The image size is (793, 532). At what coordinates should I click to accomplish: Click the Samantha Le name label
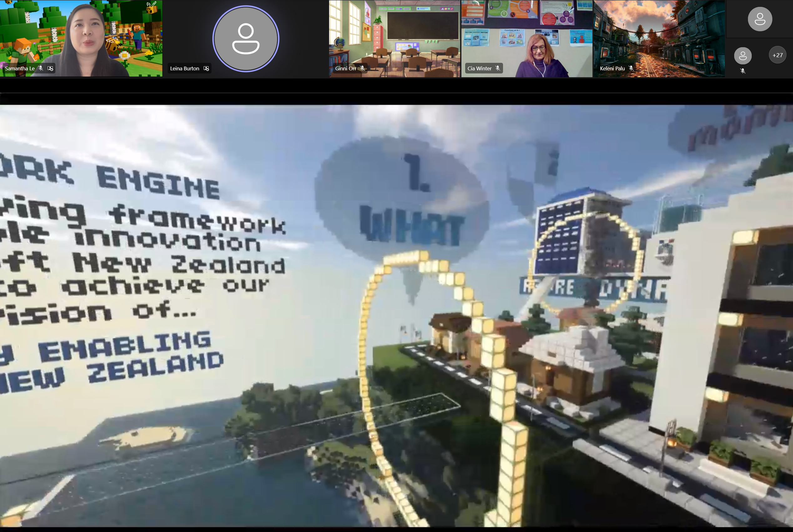[20, 68]
